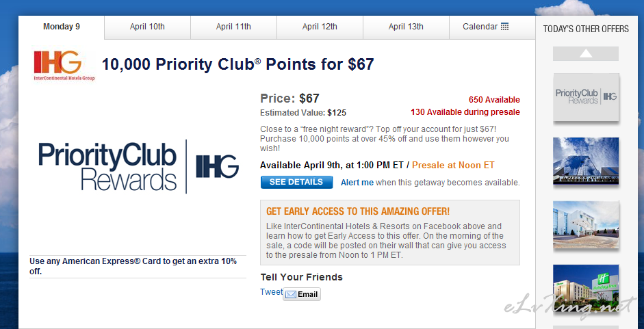644x329 pixels.
Task: Click the envelope icon on Email button
Action: click(x=290, y=295)
